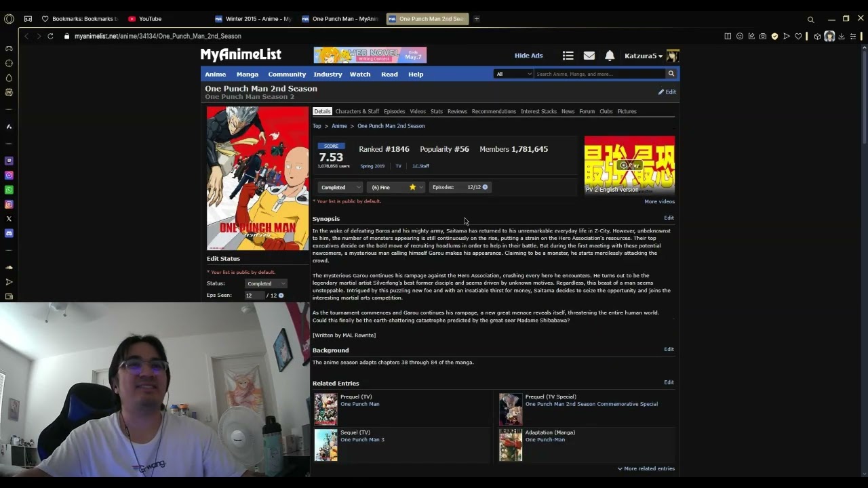
Task: Click the J.C.Staff studio link
Action: coord(420,166)
